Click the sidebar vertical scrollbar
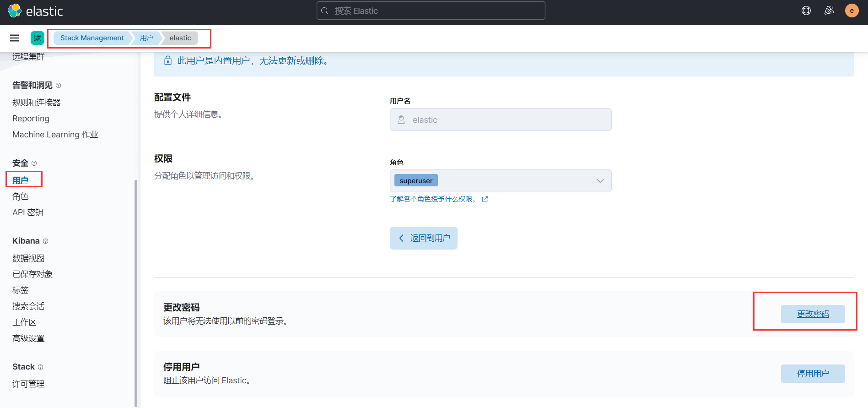 coord(135,293)
